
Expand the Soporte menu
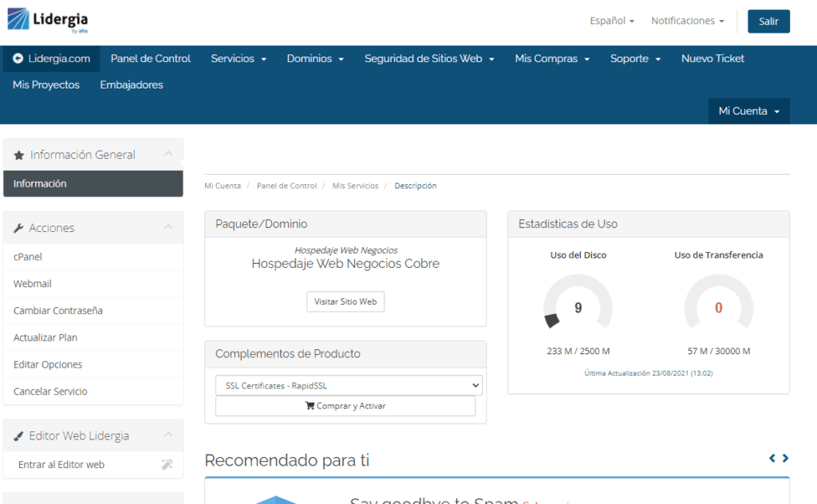tap(636, 58)
